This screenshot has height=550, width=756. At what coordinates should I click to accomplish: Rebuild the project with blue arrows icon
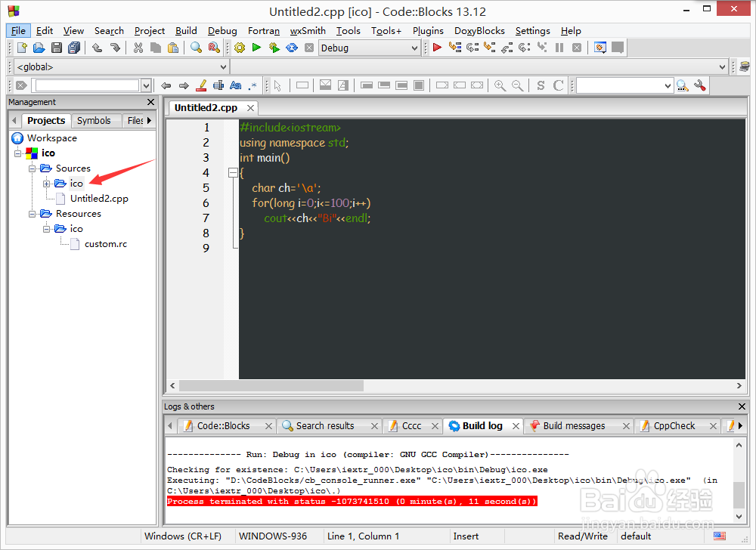click(292, 48)
